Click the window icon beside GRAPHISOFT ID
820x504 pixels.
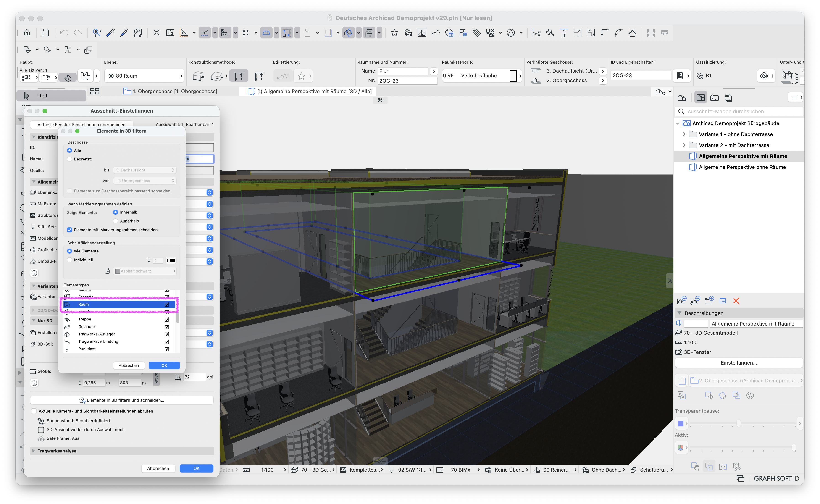[x=740, y=478]
